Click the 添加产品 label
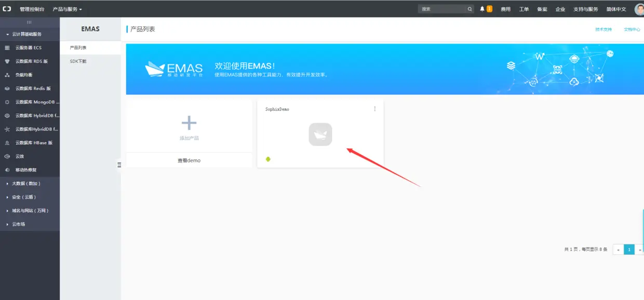 (x=189, y=138)
